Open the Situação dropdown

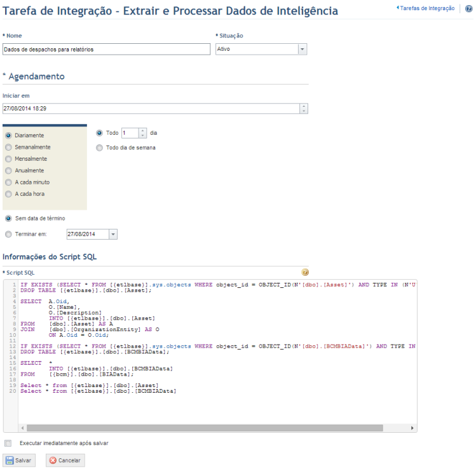pos(302,49)
